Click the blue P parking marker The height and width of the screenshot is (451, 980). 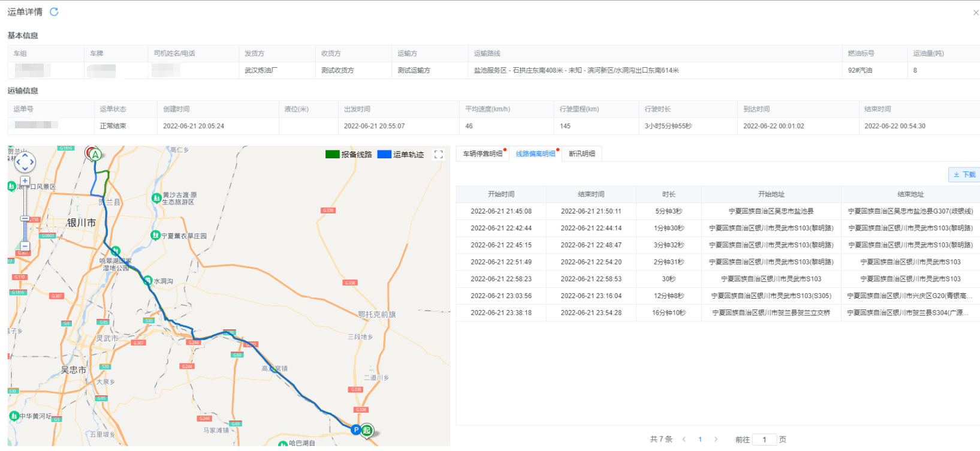point(356,429)
